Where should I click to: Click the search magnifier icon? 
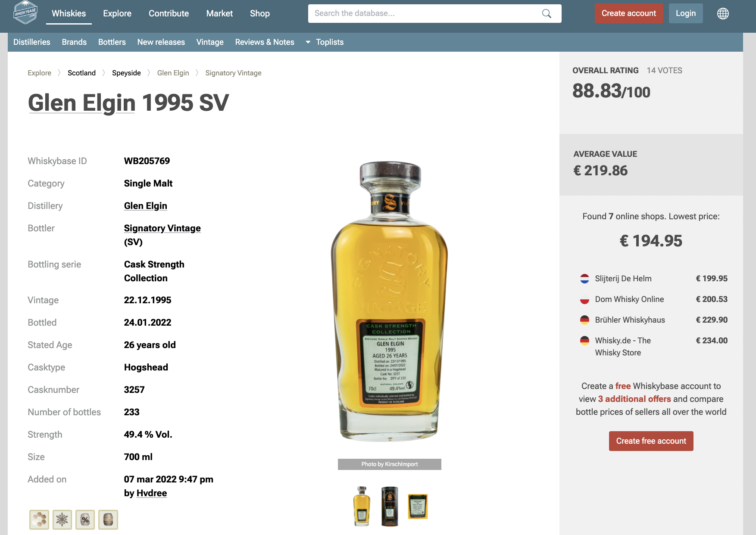pyautogui.click(x=547, y=13)
